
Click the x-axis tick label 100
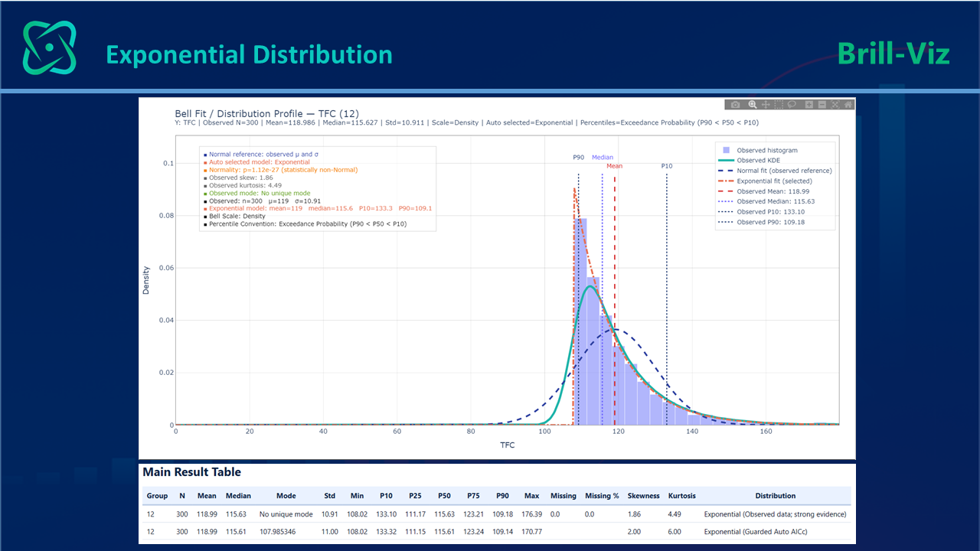coord(544,432)
